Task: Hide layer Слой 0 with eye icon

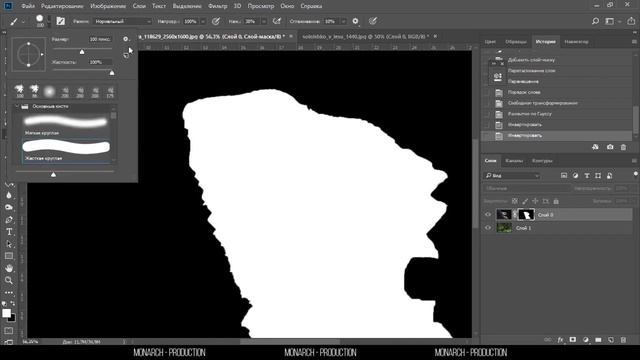Action: 488,215
